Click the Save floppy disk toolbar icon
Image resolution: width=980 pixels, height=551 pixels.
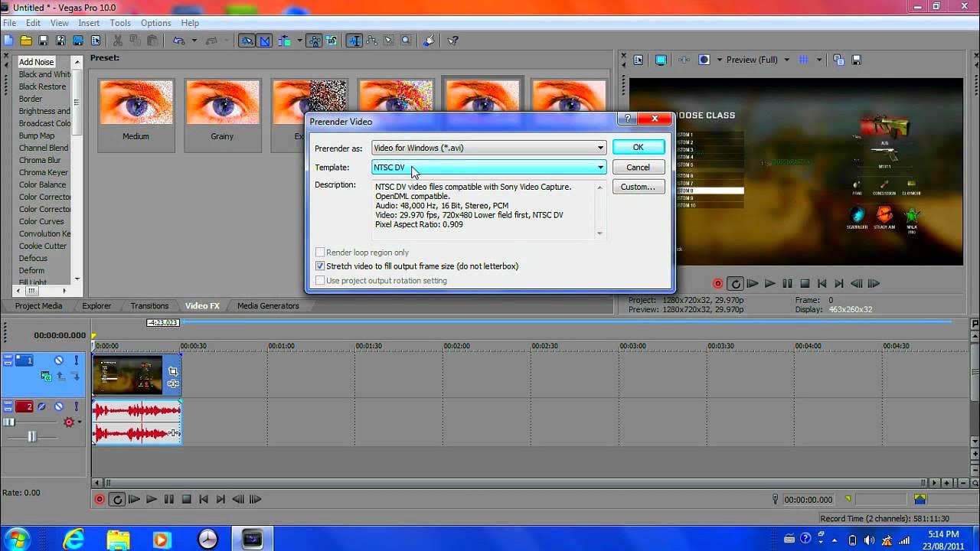point(44,41)
